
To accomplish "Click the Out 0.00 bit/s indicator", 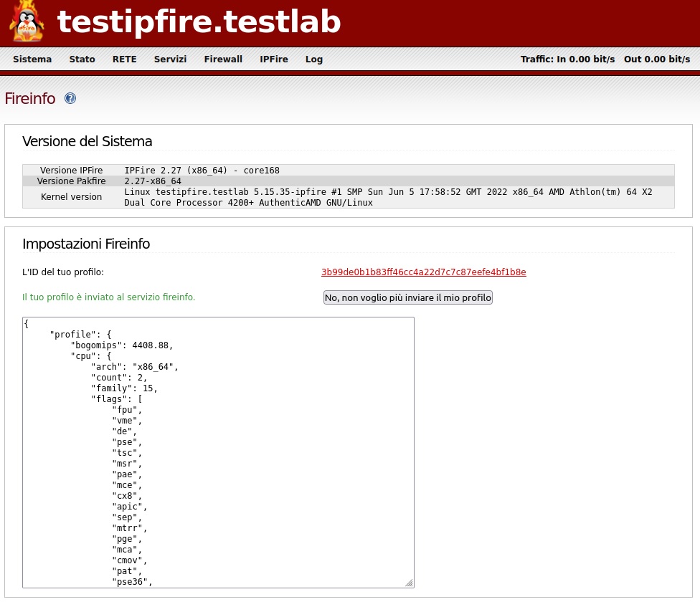I will 657,59.
